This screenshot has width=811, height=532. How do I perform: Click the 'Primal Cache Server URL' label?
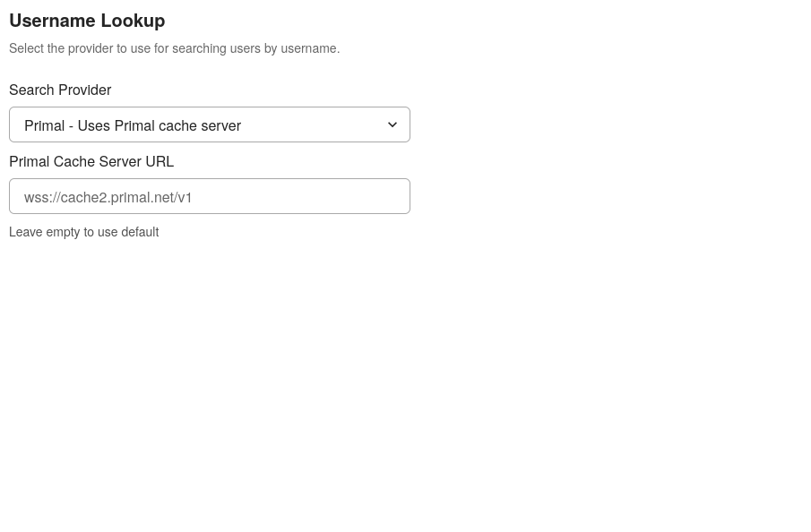tap(91, 161)
